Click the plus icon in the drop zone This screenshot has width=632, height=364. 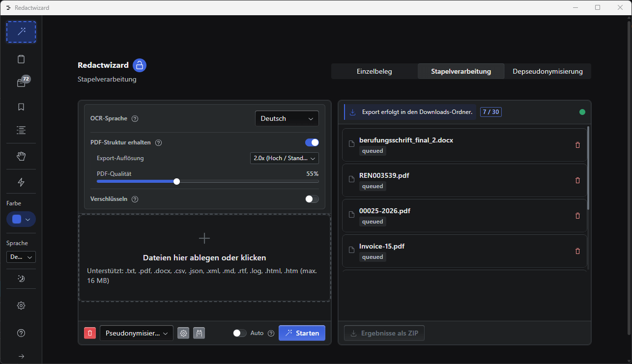coord(204,238)
